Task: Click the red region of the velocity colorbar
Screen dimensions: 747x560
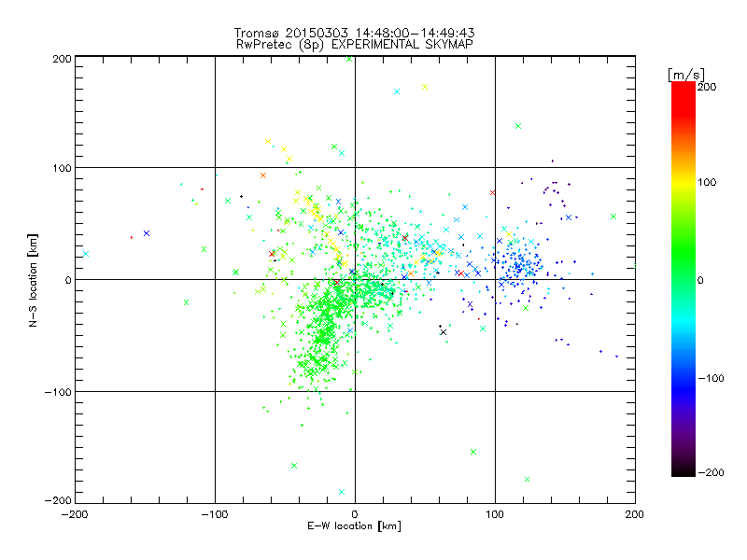Action: (684, 98)
